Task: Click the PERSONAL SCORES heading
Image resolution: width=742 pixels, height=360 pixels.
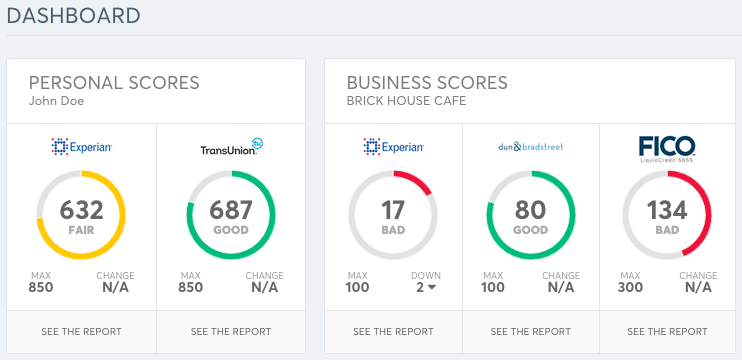Action: 114,83
